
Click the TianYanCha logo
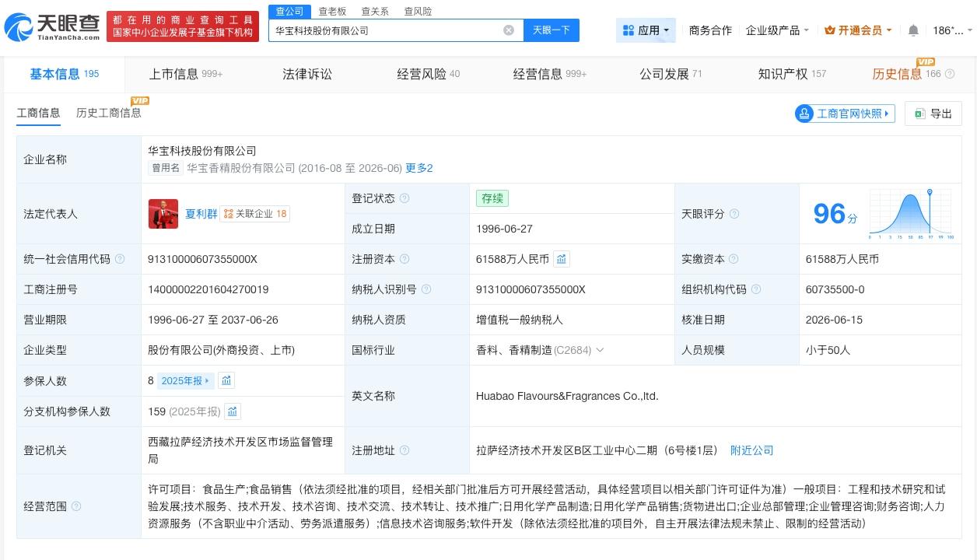click(52, 28)
